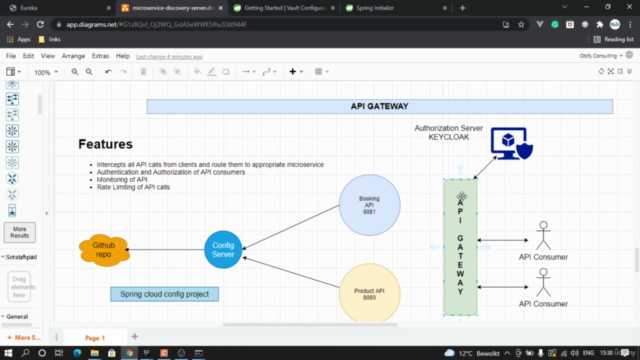
Task: Click the Otily Consulting account dropdown
Action: 601,56
